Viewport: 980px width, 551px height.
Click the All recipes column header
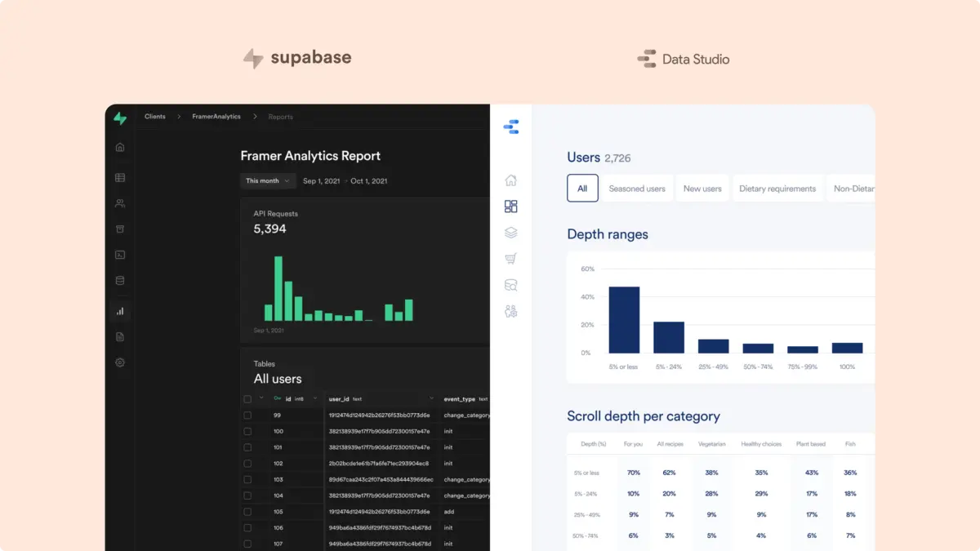coord(670,444)
